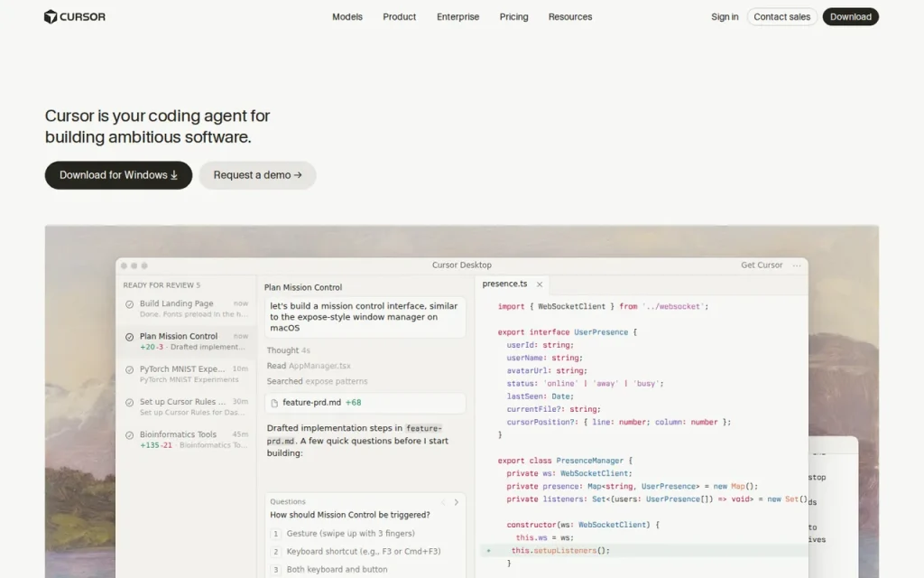Click the +135 -21 diff stats label
Image resolution: width=924 pixels, height=578 pixels.
tap(155, 445)
